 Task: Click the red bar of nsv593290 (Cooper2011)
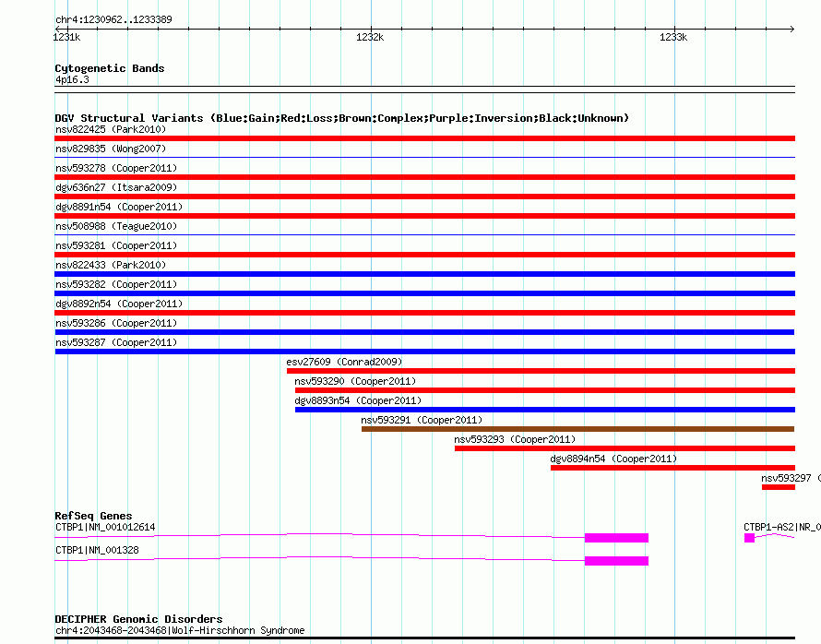coord(545,390)
